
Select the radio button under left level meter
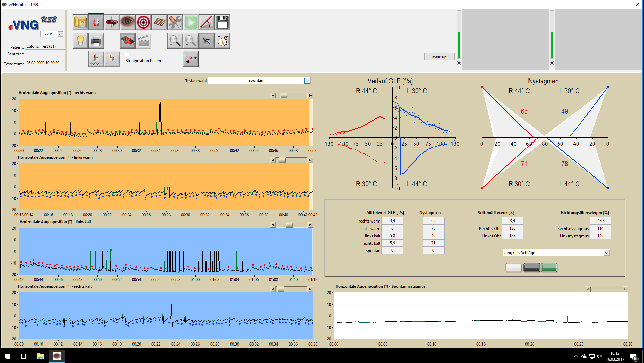[x=459, y=63]
